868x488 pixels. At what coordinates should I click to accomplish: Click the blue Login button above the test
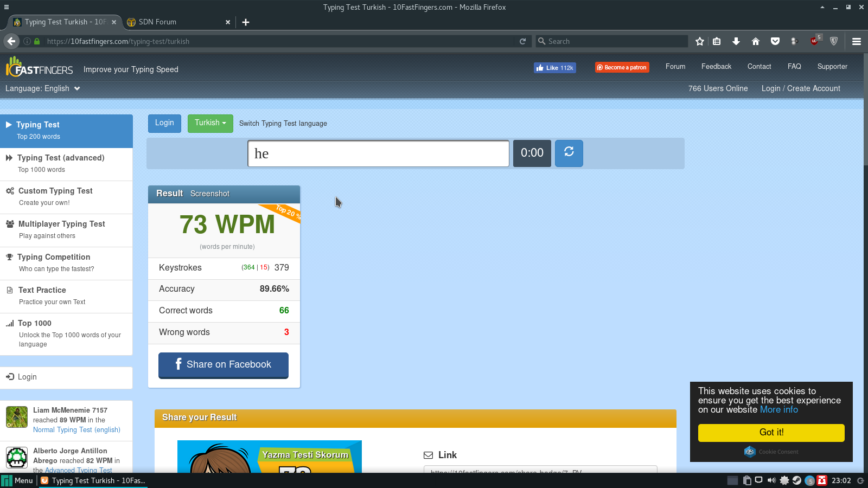click(164, 123)
